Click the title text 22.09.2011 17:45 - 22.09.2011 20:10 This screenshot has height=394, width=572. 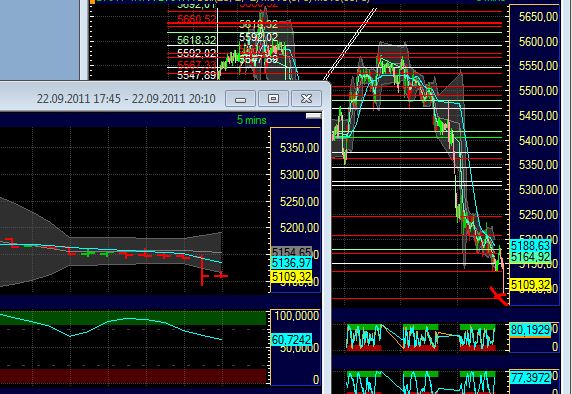(126, 99)
